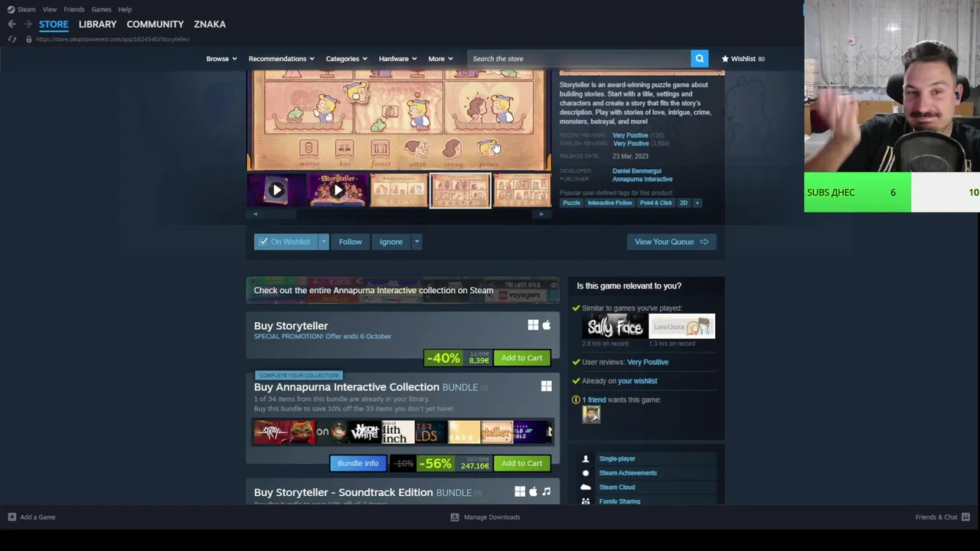Play the first trailer thumbnail video
The image size is (980, 551).
(276, 190)
